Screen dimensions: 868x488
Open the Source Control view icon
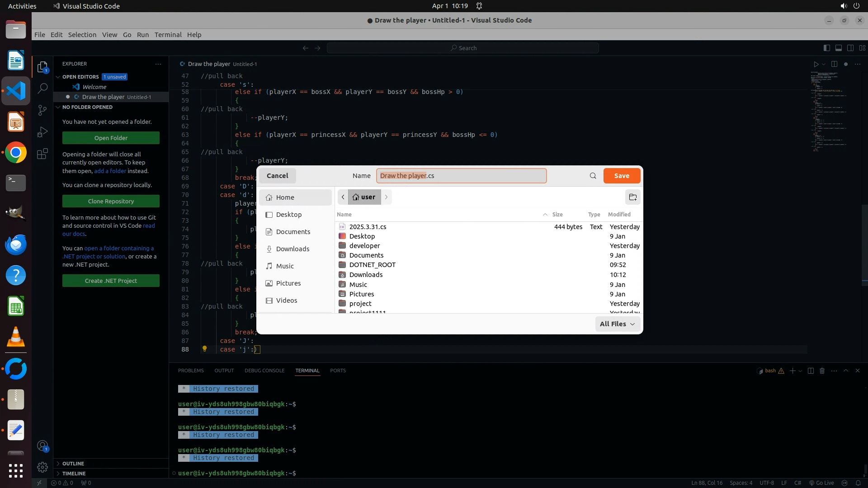tap(42, 110)
